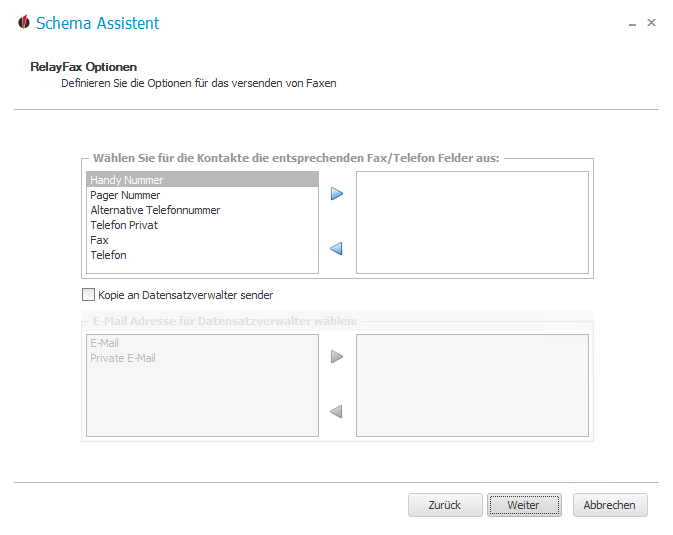This screenshot has height=535, width=673.
Task: Click the greyed right arrow in E-Mail section
Action: (x=336, y=357)
